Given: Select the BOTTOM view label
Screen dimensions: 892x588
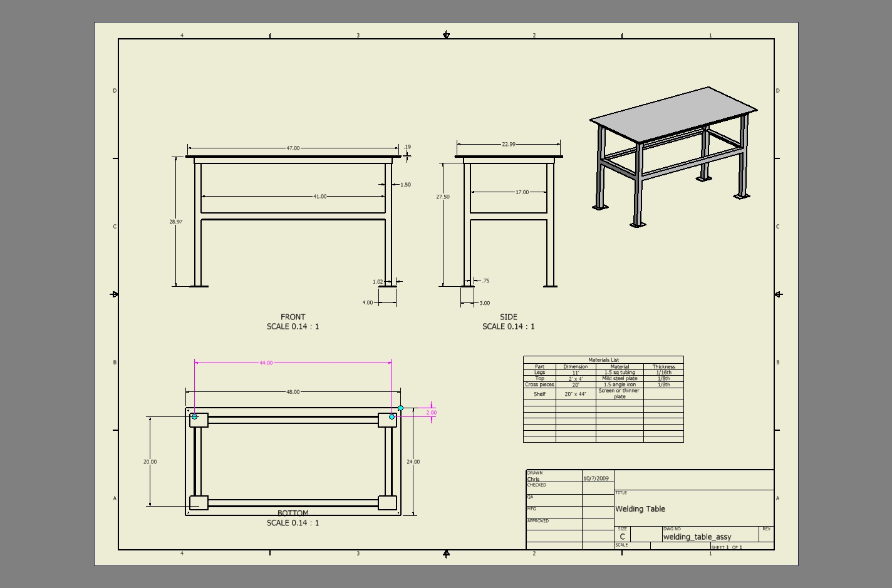Looking at the screenshot, I should pos(293,513).
